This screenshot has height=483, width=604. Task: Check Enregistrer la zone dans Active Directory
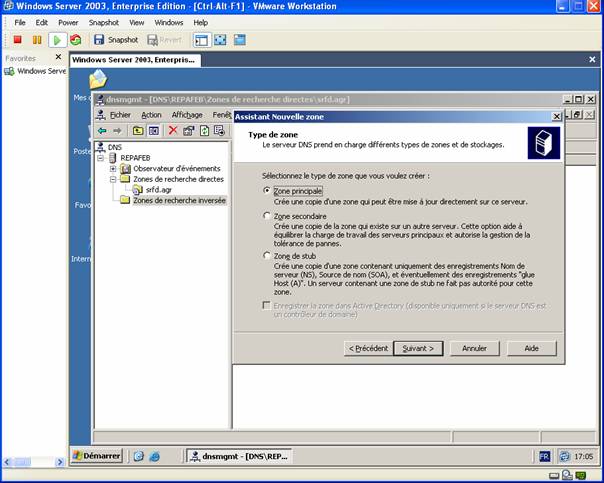266,305
